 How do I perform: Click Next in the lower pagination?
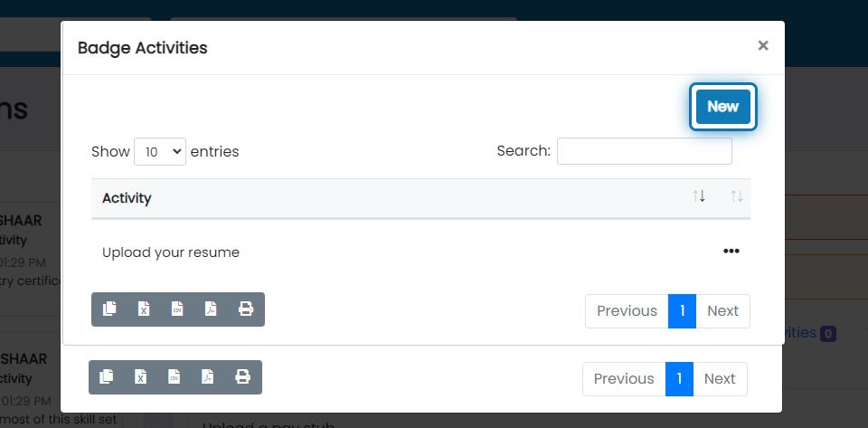[720, 379]
